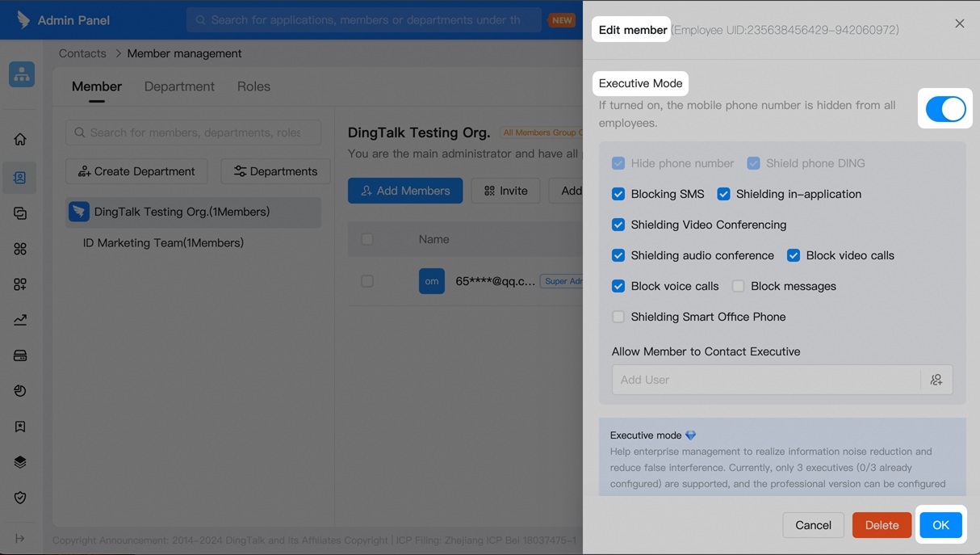Confirm with the OK button
980x555 pixels.
(940, 525)
